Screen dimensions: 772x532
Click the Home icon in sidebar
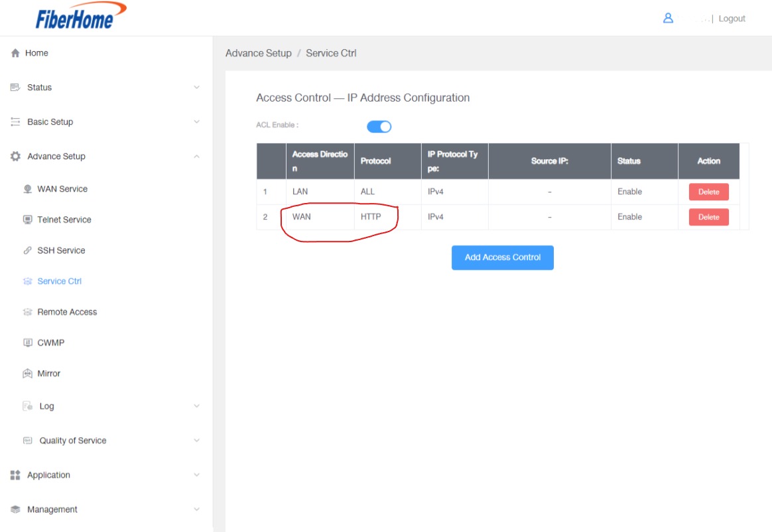tap(15, 52)
